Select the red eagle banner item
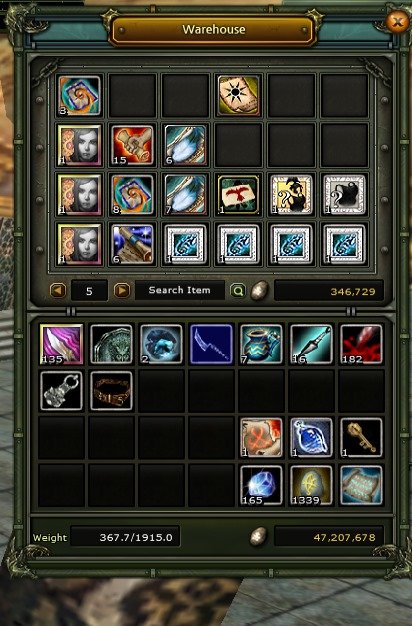The width and height of the screenshot is (412, 626). (x=239, y=194)
